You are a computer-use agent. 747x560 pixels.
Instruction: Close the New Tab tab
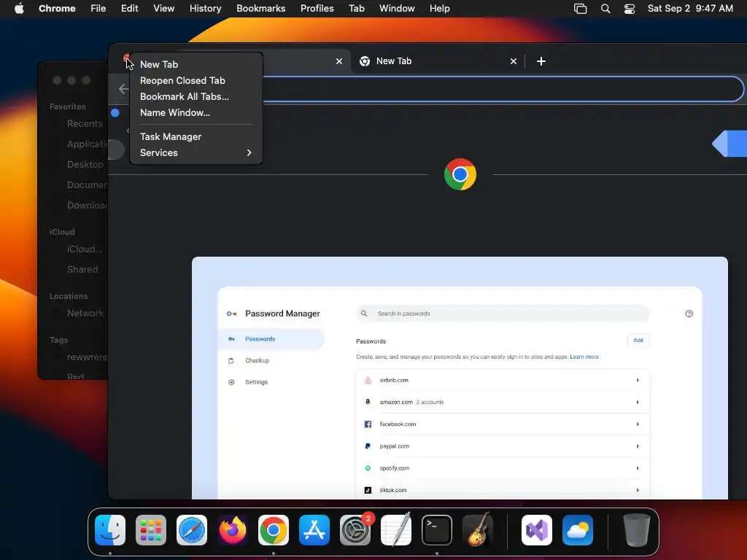(x=513, y=61)
